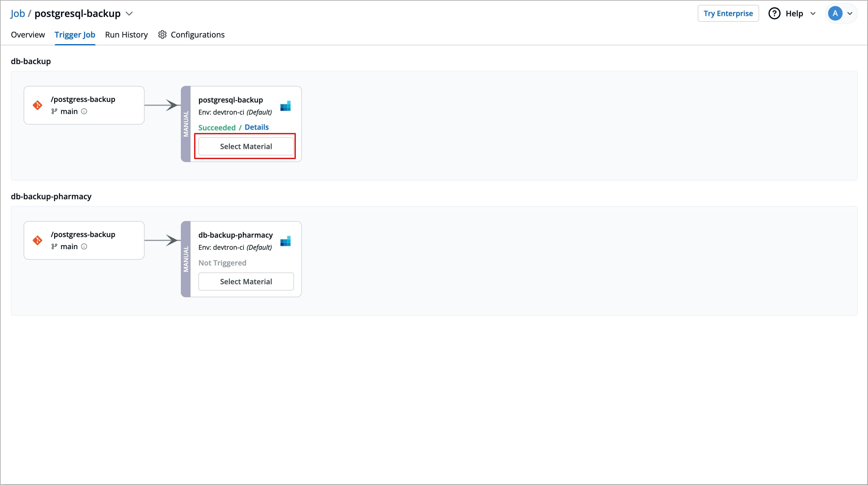Click branch icon in db-backup source card
This screenshot has width=868, height=485.
pyautogui.click(x=54, y=112)
